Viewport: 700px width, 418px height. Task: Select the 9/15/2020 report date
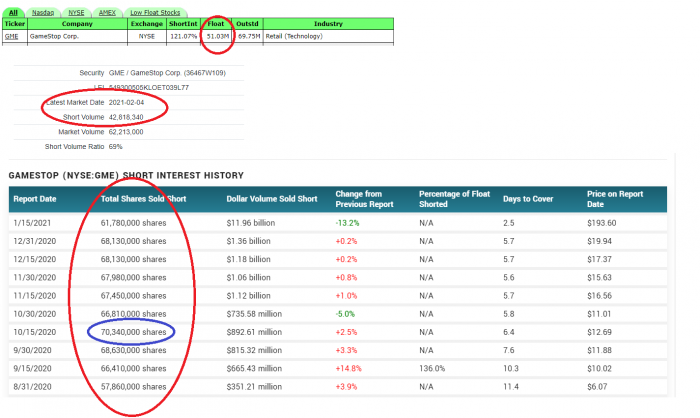click(32, 369)
